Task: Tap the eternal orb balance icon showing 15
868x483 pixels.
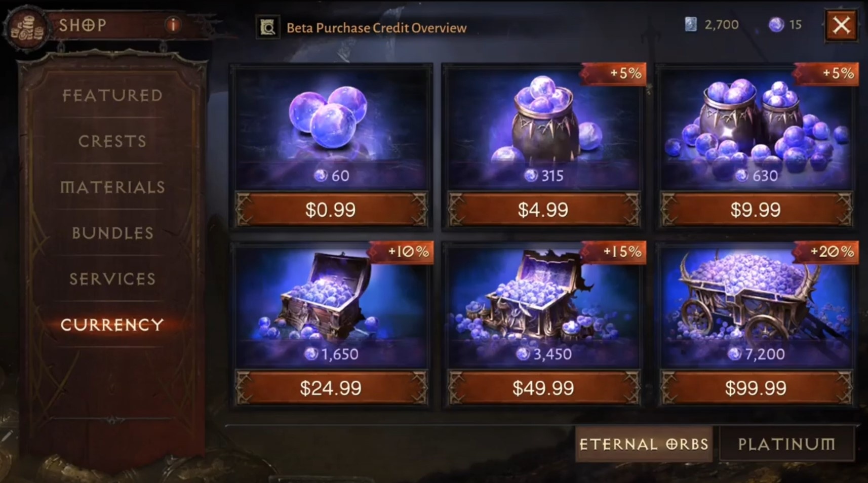Action: click(x=776, y=24)
